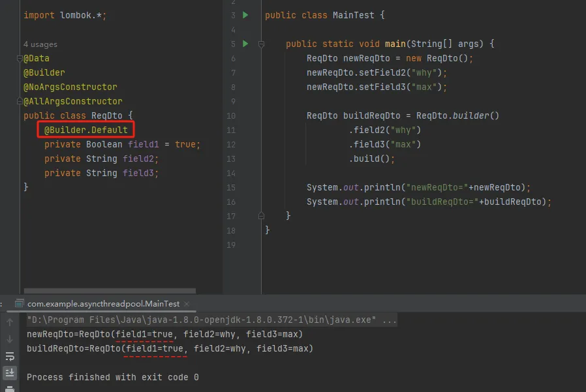Collapse annotations using the fold marker at @Data
The image size is (586, 392).
pyautogui.click(x=21, y=59)
